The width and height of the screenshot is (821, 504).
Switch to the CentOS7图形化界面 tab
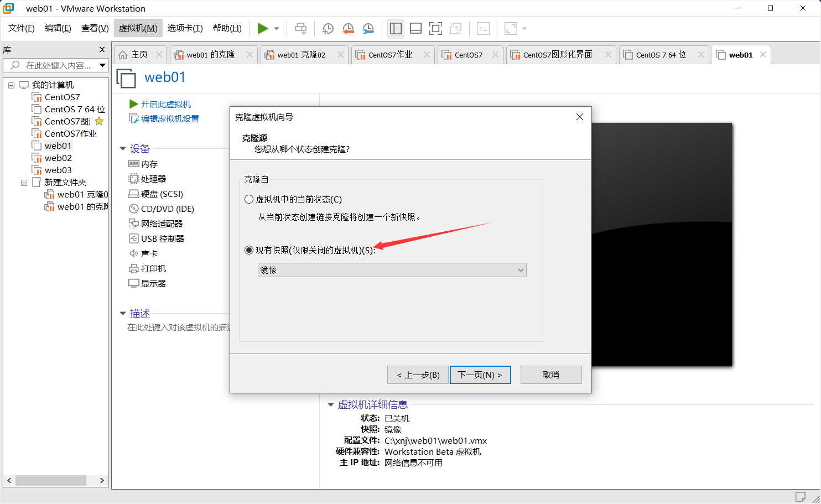click(x=558, y=55)
